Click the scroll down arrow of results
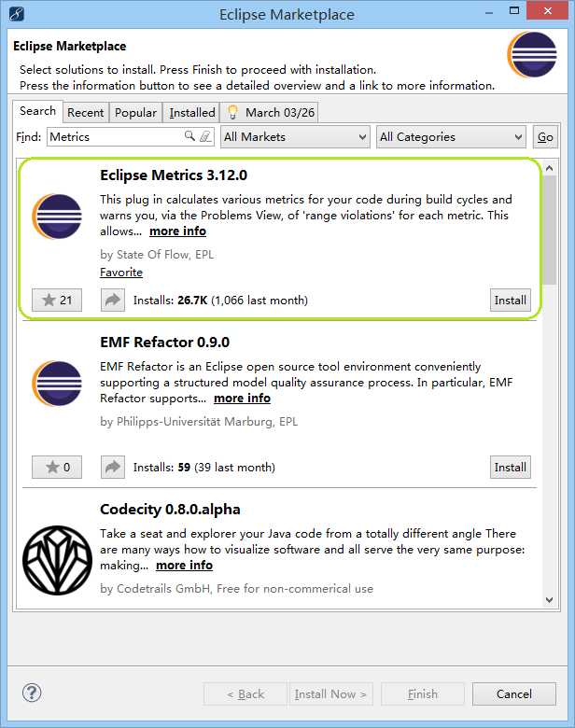 550,599
